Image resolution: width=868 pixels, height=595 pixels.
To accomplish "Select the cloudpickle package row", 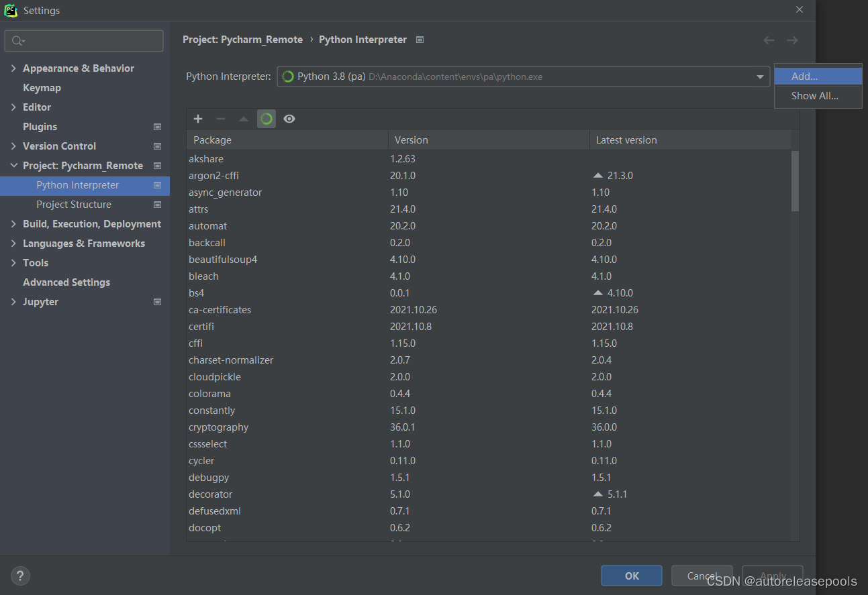I will pyautogui.click(x=489, y=377).
